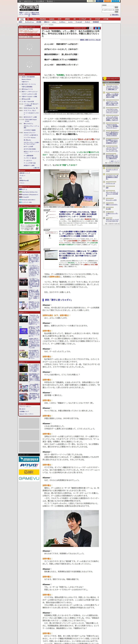
Task: Open オンラインゲーム submenu item
Action: coord(29,22)
